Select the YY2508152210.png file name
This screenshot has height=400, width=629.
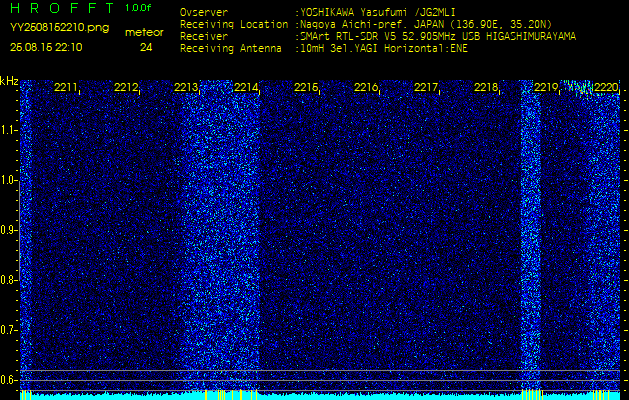pos(59,27)
